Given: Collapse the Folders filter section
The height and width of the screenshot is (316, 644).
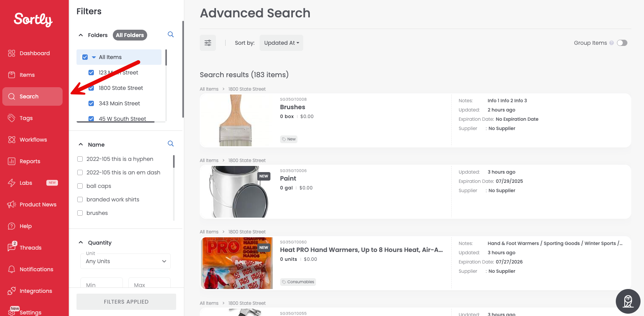Looking at the screenshot, I should point(81,35).
